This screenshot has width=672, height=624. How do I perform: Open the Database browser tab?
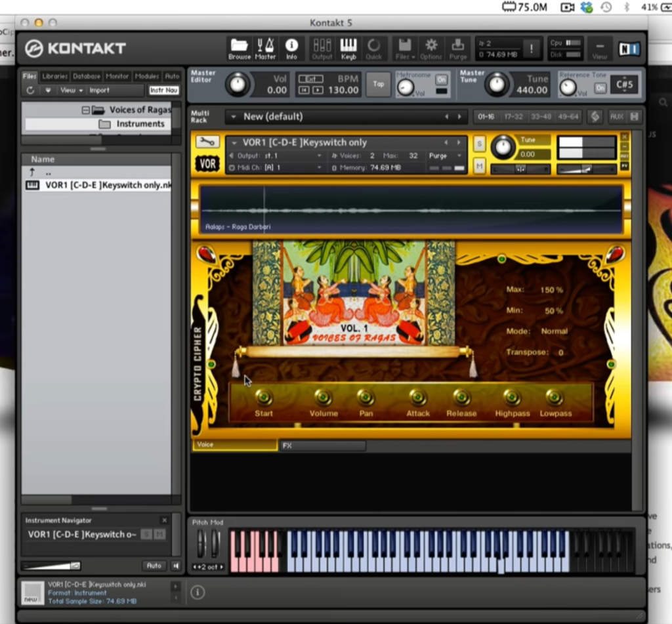click(x=87, y=76)
